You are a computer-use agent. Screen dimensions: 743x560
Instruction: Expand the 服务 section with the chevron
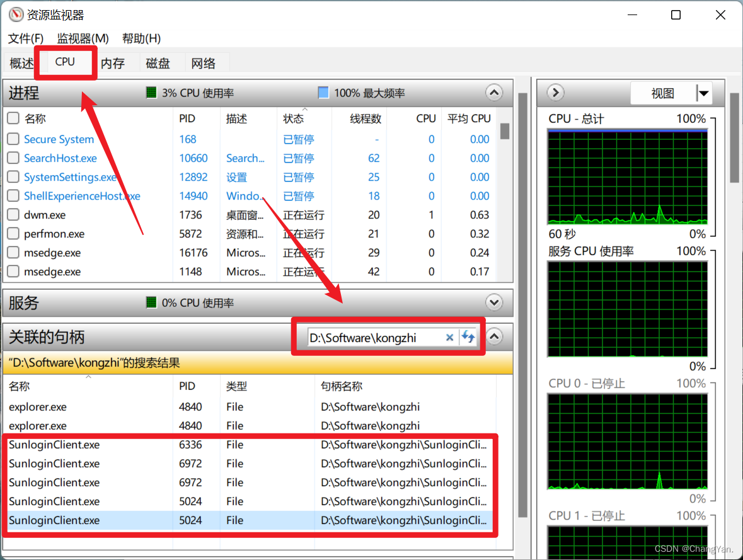[493, 302]
